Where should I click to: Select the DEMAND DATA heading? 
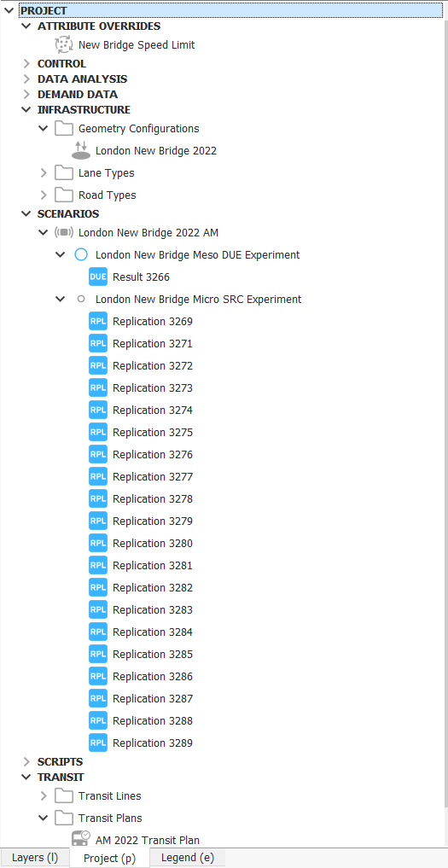pos(78,95)
